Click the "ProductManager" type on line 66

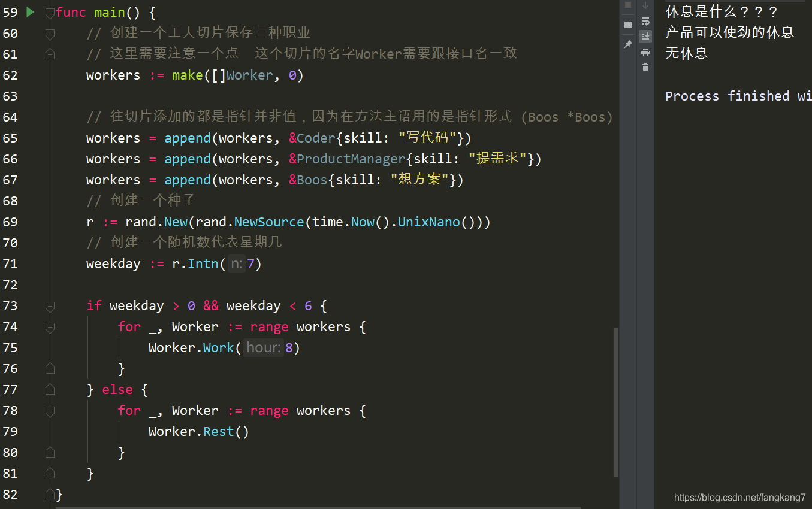point(351,159)
